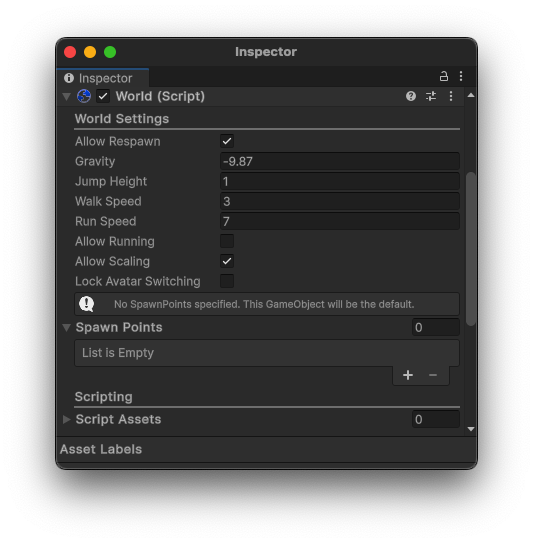This screenshot has width=533, height=543.
Task: Maximize the Inspector window with green button
Action: (x=110, y=52)
